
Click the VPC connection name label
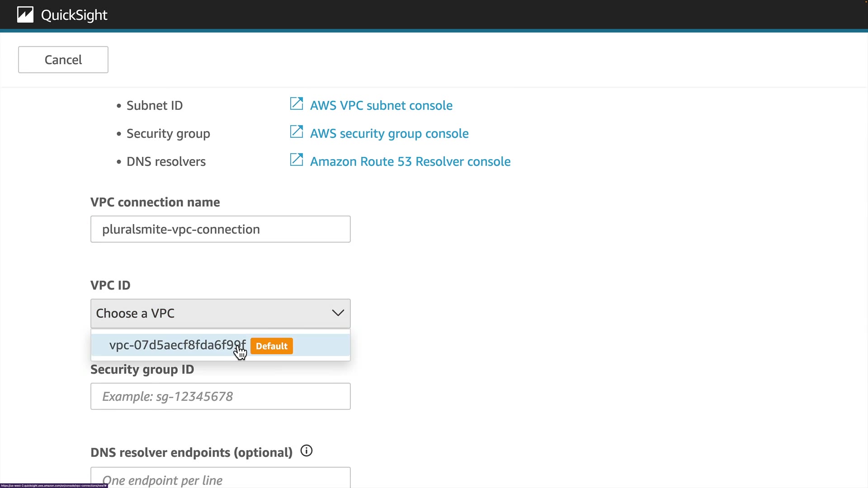[155, 202]
